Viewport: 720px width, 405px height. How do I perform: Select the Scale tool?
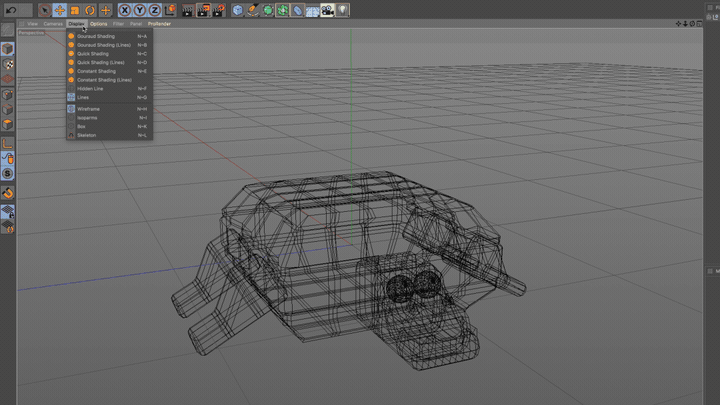pyautogui.click(x=75, y=10)
